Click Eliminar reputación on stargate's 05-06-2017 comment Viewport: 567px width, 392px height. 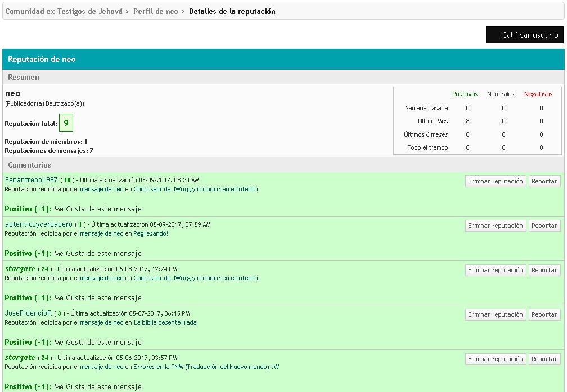tap(496, 359)
